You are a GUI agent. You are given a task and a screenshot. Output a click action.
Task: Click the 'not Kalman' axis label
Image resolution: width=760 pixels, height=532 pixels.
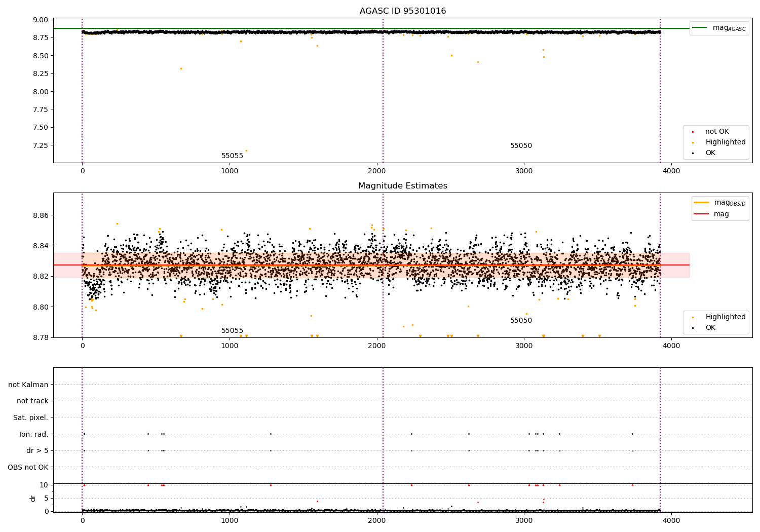28,385
